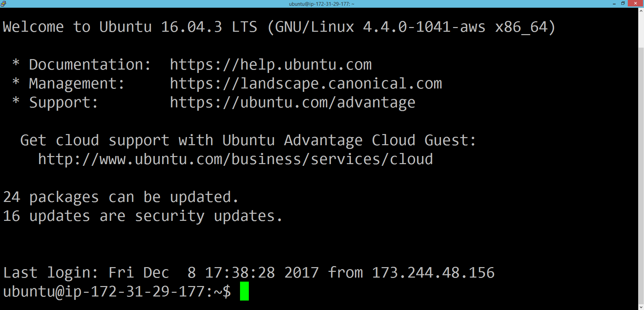This screenshot has height=310, width=644.
Task: Click the Welcome to Ubuntu 16.04.3 line
Action: (x=279, y=27)
